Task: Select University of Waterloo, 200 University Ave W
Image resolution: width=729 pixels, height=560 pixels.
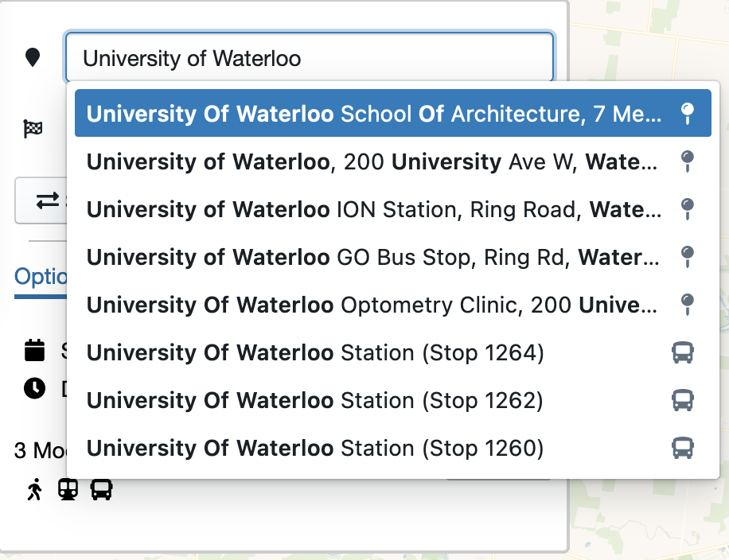Action: pyautogui.click(x=372, y=161)
